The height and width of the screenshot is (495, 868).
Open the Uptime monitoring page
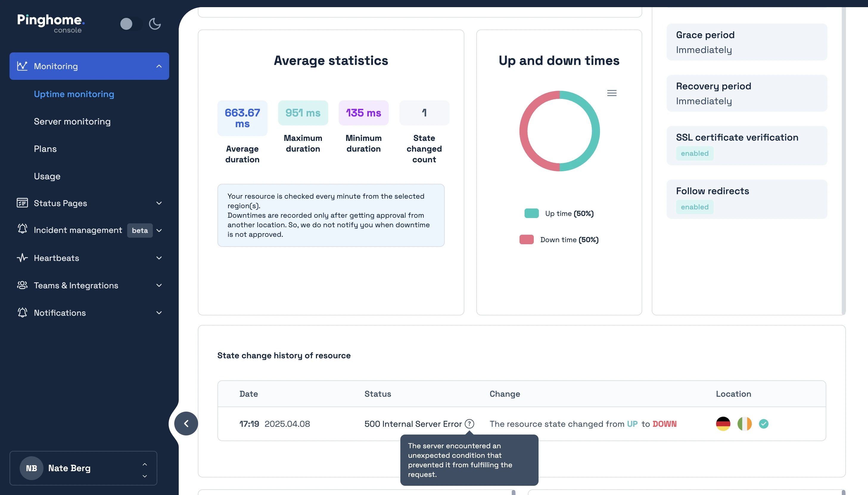click(x=74, y=94)
